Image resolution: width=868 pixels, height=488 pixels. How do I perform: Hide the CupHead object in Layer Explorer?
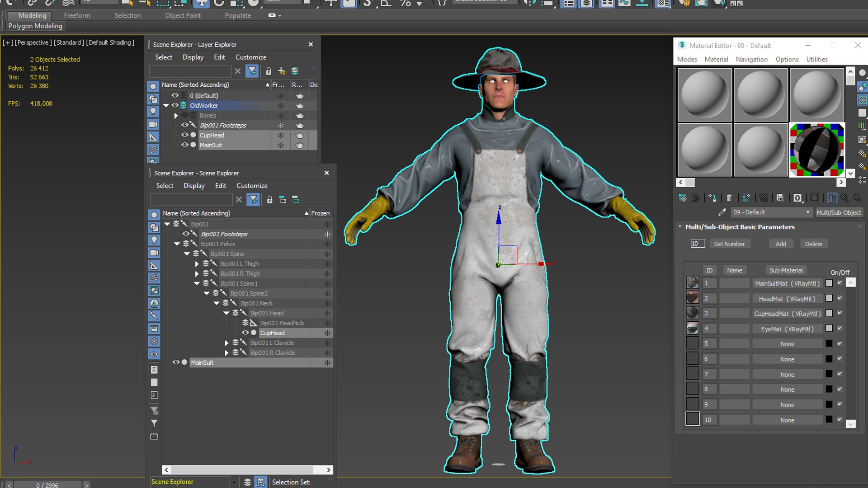coord(185,135)
